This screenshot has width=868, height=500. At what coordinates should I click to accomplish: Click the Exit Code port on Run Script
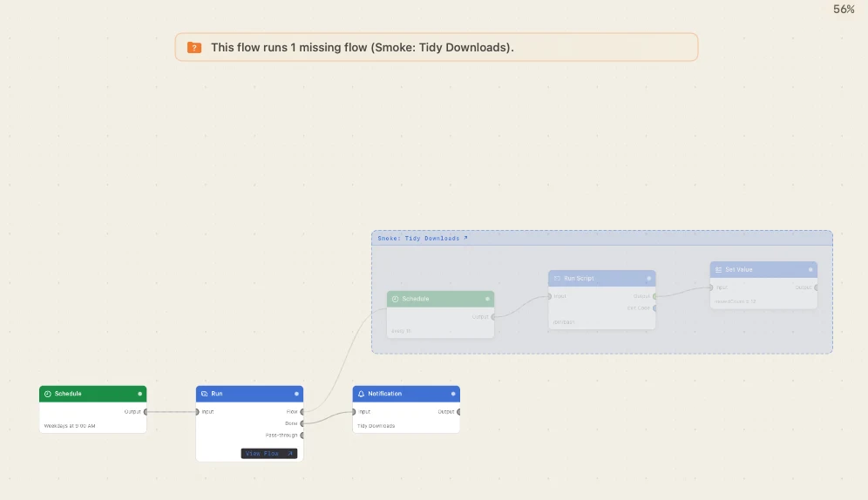coord(654,308)
